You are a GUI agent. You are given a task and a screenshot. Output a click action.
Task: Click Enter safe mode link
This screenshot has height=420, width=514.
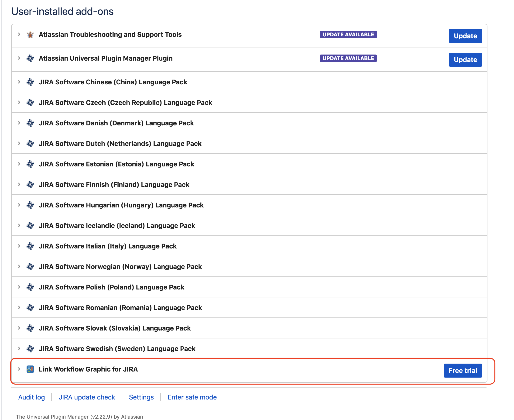click(x=192, y=397)
